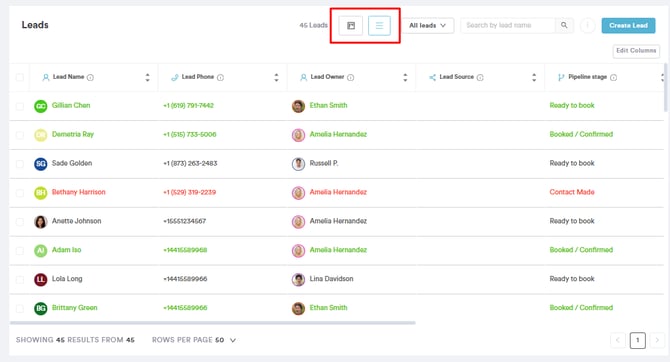This screenshot has width=670, height=362.
Task: Sort by Lead Source arrows
Action: click(x=534, y=77)
